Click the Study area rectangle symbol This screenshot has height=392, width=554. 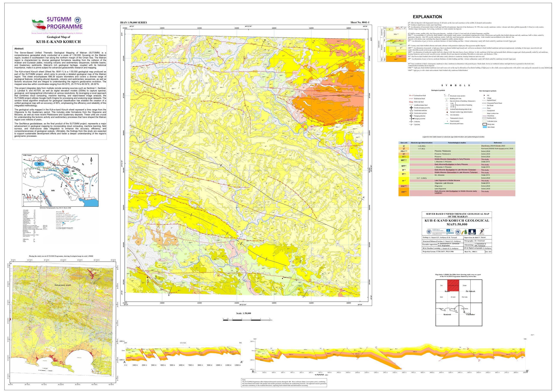coord(485,124)
